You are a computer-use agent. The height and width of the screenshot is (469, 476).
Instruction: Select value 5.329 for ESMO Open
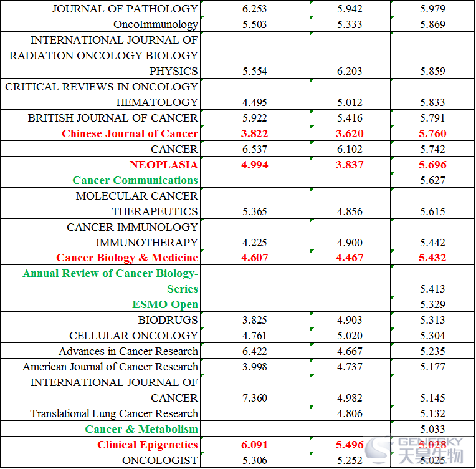(432, 304)
